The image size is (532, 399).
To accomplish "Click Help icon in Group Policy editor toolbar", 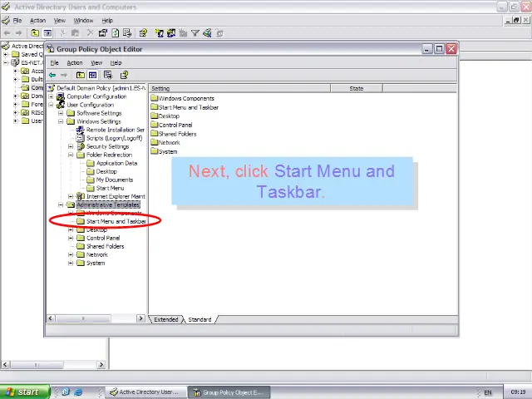I will (x=124, y=75).
